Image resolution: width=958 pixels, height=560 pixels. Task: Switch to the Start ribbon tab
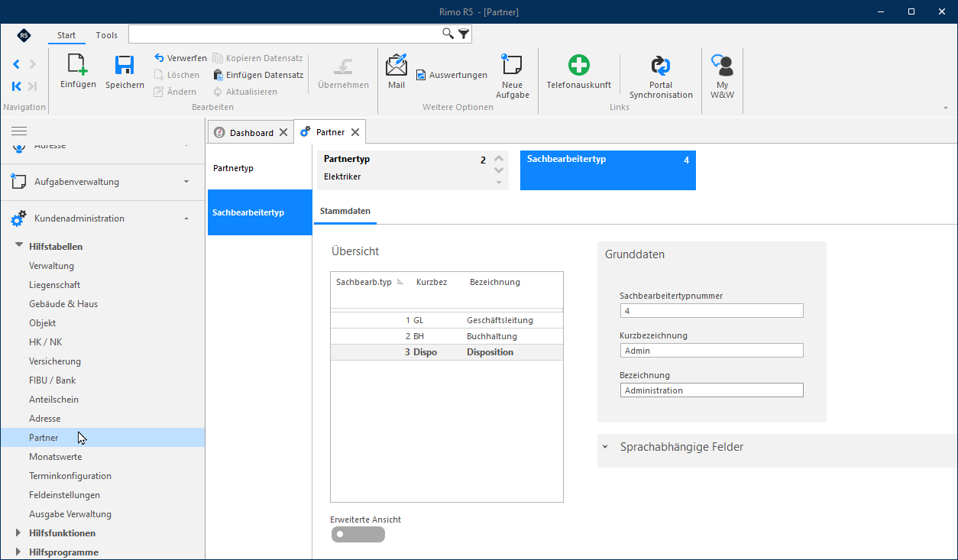66,35
